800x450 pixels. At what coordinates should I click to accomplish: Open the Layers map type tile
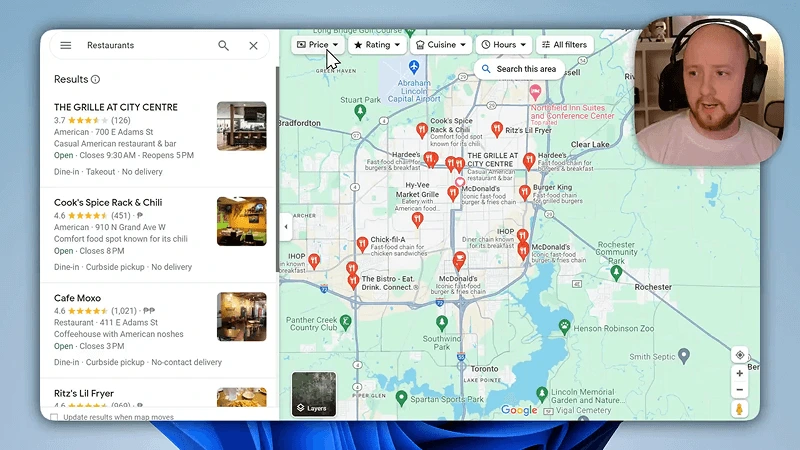314,394
